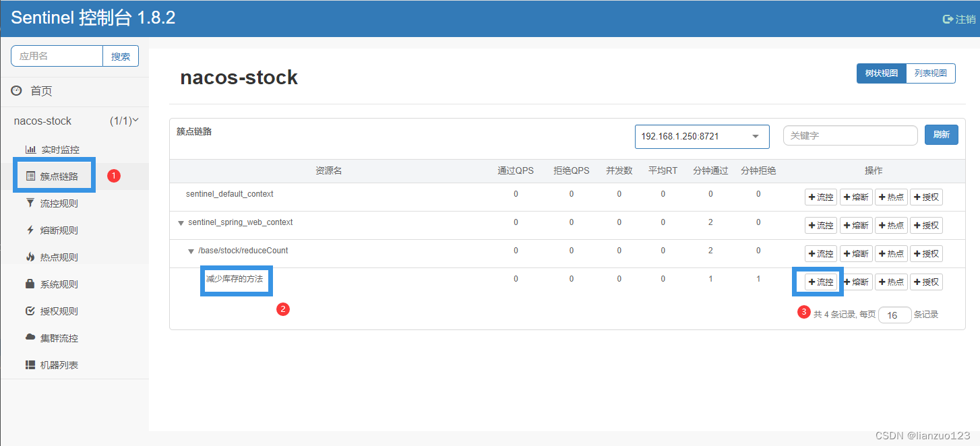Screen dimensions: 980x446
Task: Add 热点 rule for sentinel_default_context
Action: pyautogui.click(x=891, y=197)
